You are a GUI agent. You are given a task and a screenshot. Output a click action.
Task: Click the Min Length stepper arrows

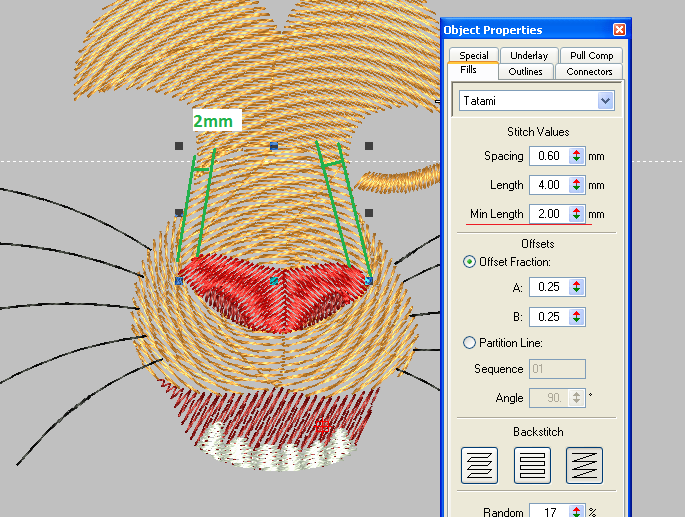click(576, 214)
